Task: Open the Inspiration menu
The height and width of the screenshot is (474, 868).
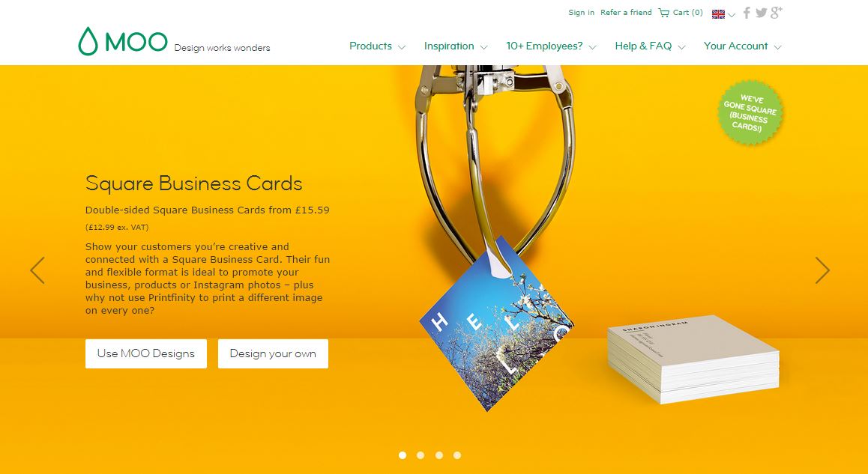Action: [x=456, y=46]
